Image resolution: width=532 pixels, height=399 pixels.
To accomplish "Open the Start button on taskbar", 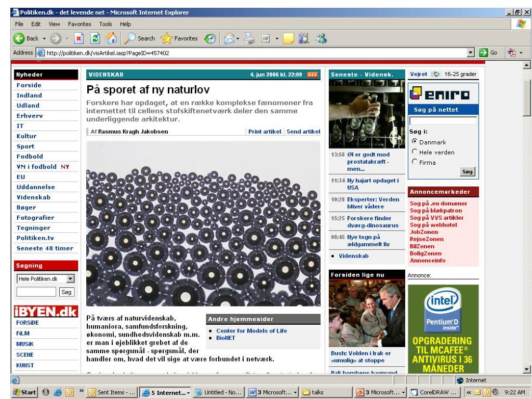I will pos(24,392).
